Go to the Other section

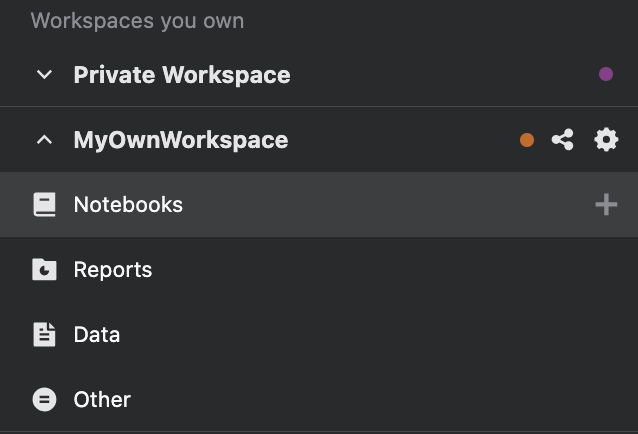click(x=102, y=400)
